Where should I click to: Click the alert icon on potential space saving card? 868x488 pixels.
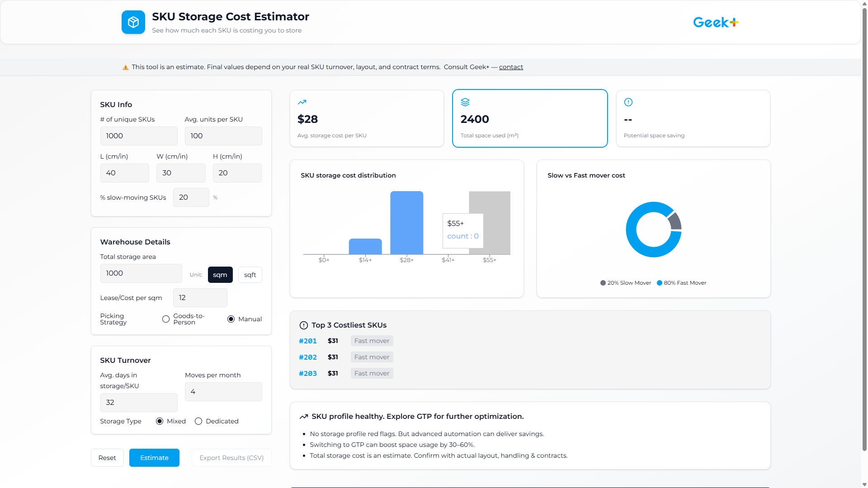pos(628,102)
